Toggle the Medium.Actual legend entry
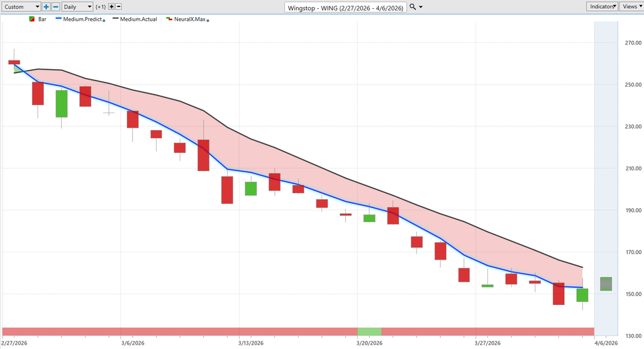 pos(135,19)
